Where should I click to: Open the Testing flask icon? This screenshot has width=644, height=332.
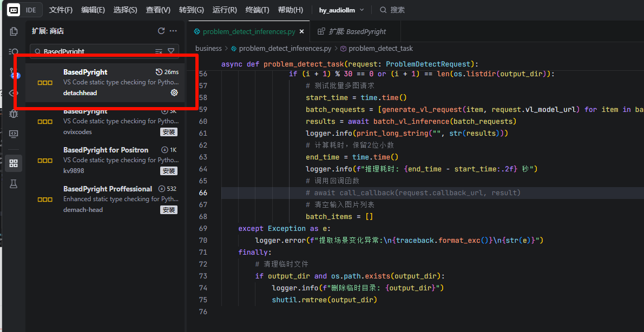click(14, 184)
